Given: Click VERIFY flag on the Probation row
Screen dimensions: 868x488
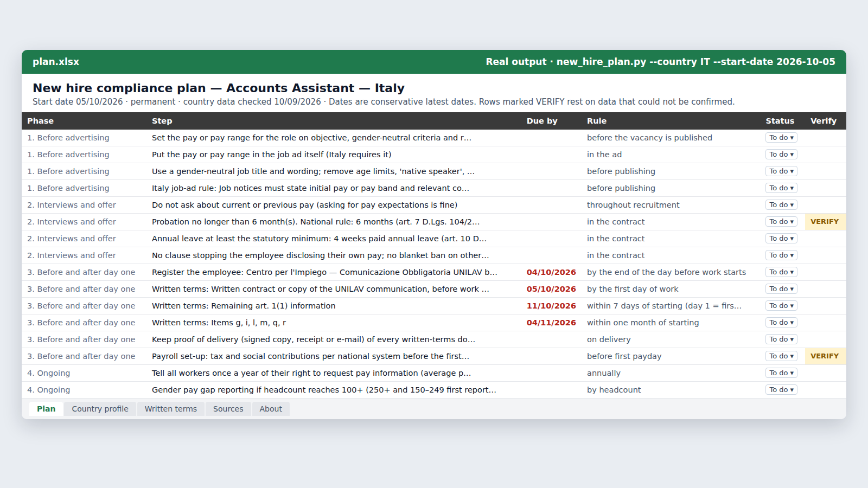Looking at the screenshot, I should (825, 222).
